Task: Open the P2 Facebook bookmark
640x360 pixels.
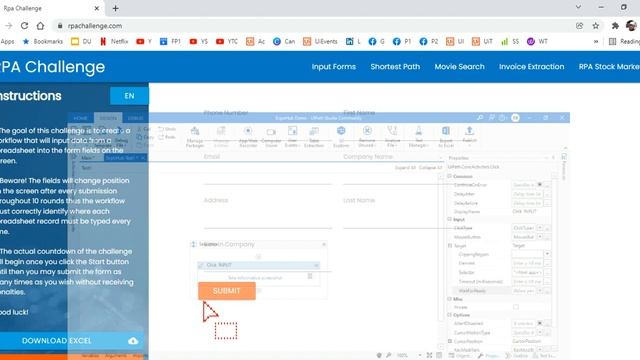Action: point(429,41)
